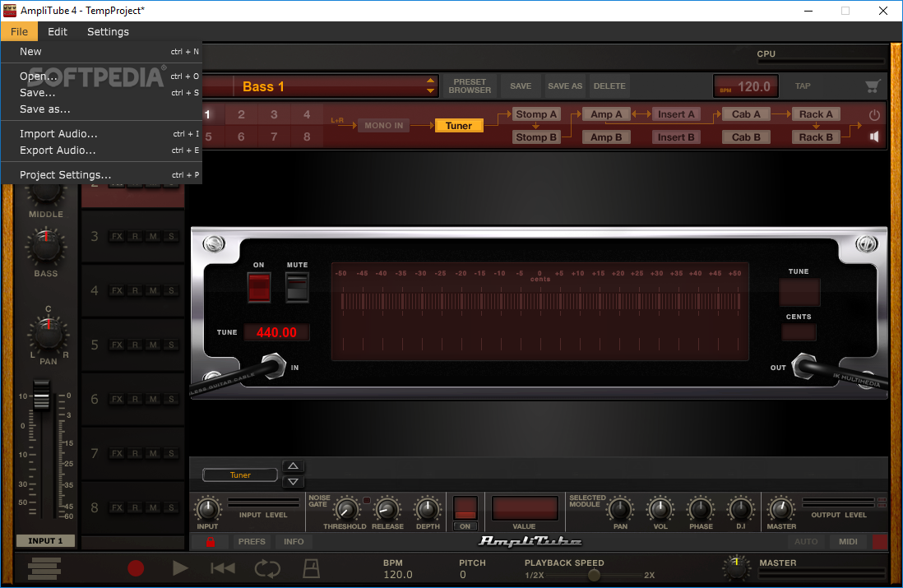Adjust the noise gate DEPTH knob
Viewport: 903px width, 588px height.
(428, 509)
